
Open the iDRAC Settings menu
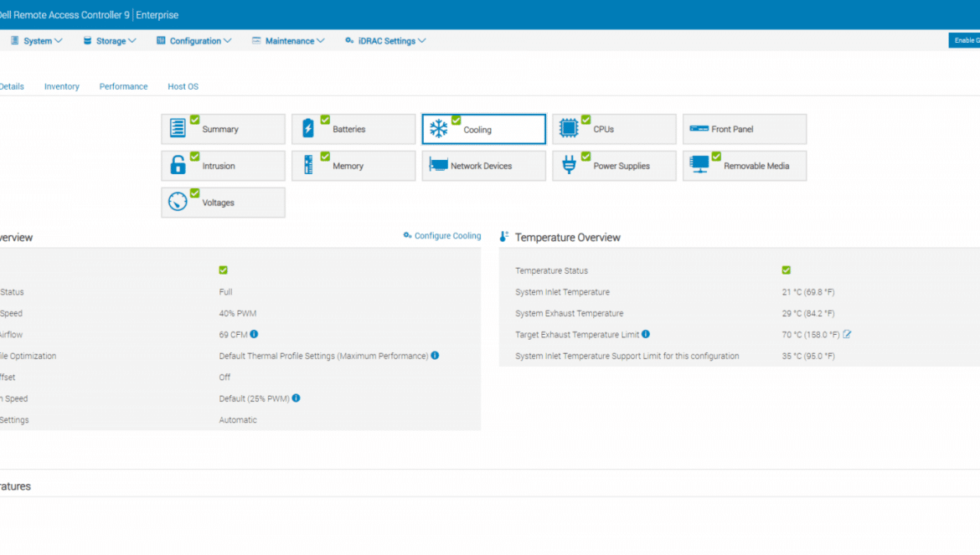point(385,40)
